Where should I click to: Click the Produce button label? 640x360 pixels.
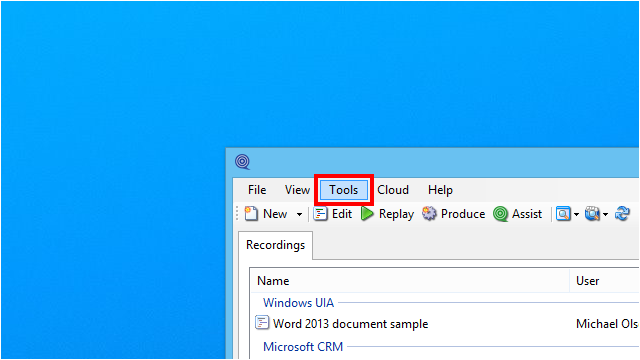click(x=463, y=214)
